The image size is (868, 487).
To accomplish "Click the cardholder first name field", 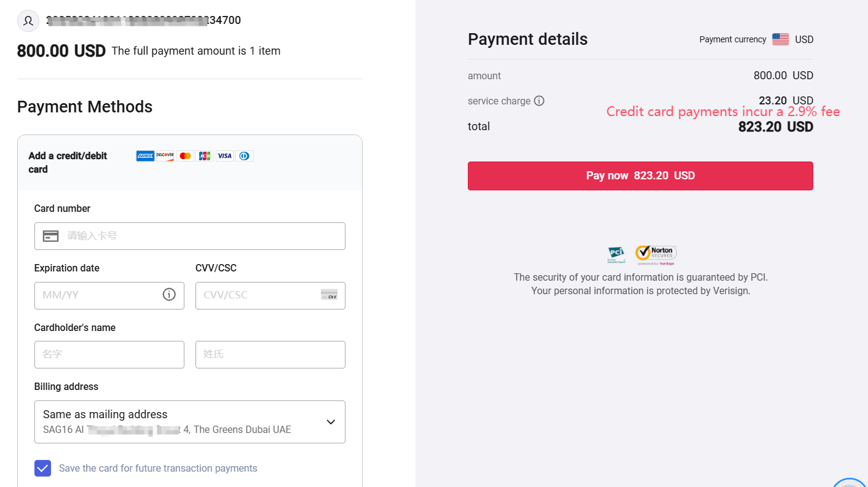I will tap(109, 354).
